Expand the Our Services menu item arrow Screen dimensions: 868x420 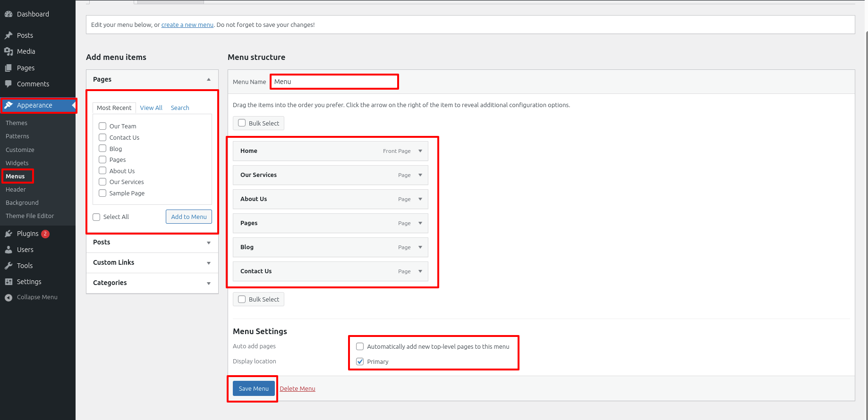coord(420,175)
